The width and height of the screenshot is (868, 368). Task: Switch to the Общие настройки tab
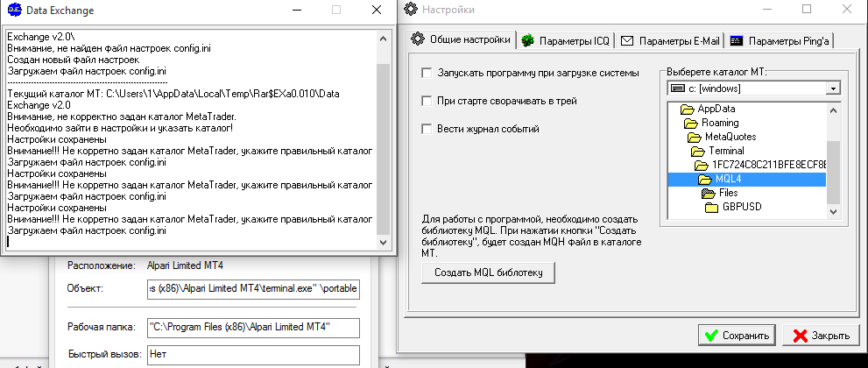point(461,39)
